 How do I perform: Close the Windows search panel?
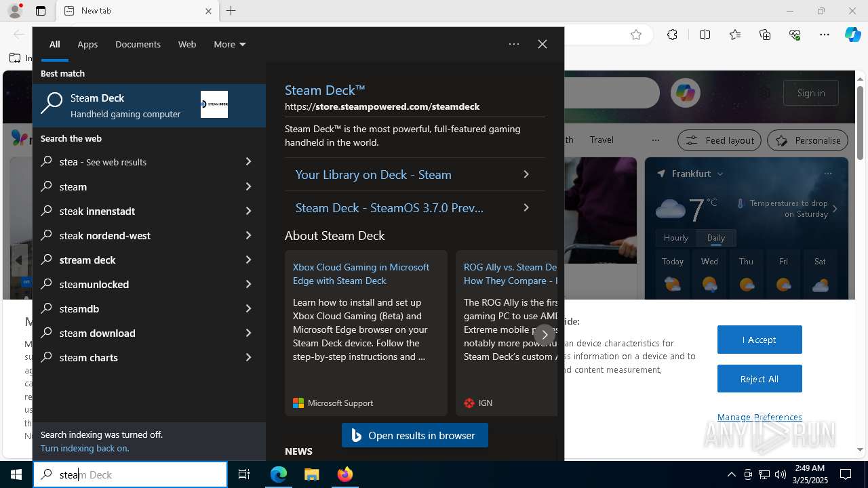coord(542,44)
